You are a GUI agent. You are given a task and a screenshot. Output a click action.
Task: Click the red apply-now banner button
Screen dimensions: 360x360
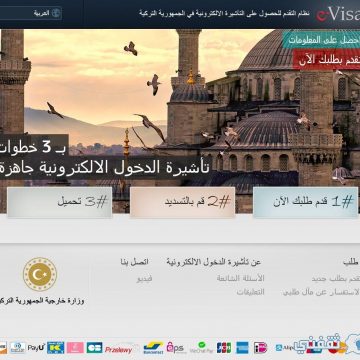pos(326,61)
